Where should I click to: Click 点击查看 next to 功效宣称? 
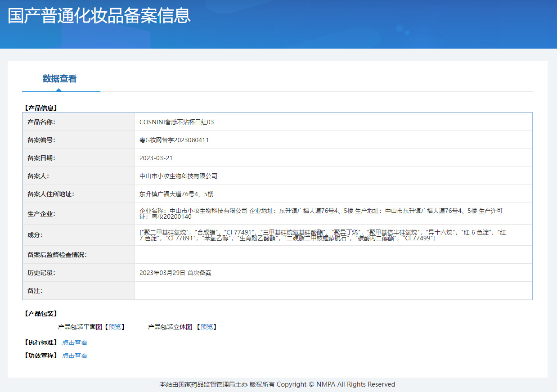click(x=75, y=355)
